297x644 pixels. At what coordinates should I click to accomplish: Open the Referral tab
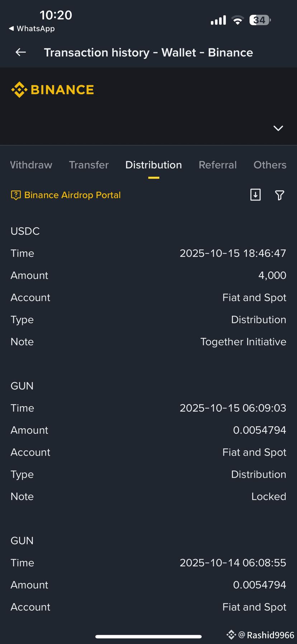coord(218,165)
